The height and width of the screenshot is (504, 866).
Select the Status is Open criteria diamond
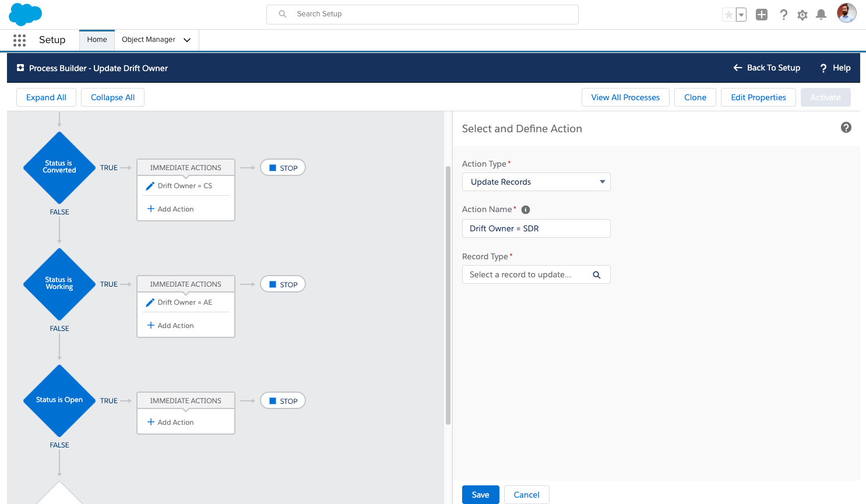click(59, 401)
